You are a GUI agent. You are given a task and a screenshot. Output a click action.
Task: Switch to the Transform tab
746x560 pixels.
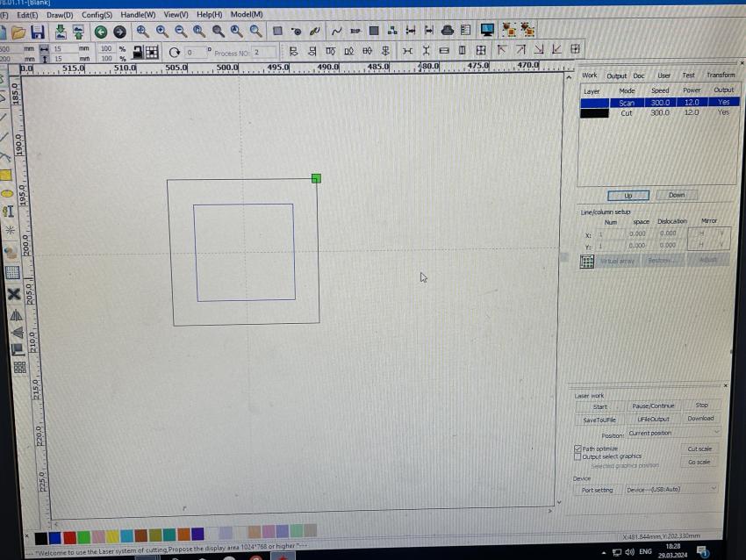click(x=720, y=75)
